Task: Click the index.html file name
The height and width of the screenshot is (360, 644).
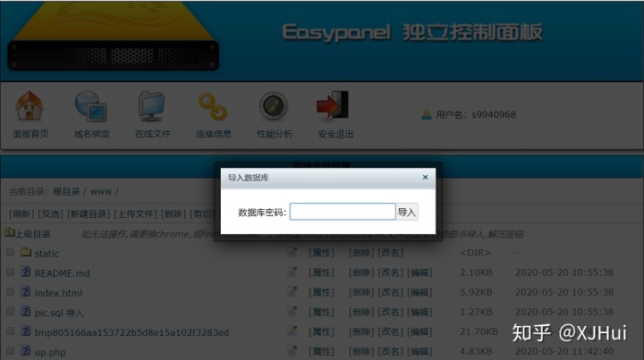Action: [58, 293]
